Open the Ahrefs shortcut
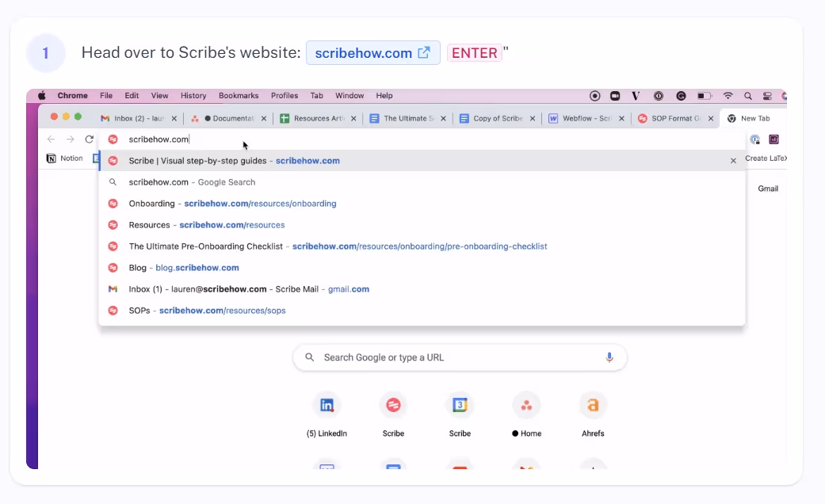Image resolution: width=825 pixels, height=504 pixels. click(x=593, y=415)
